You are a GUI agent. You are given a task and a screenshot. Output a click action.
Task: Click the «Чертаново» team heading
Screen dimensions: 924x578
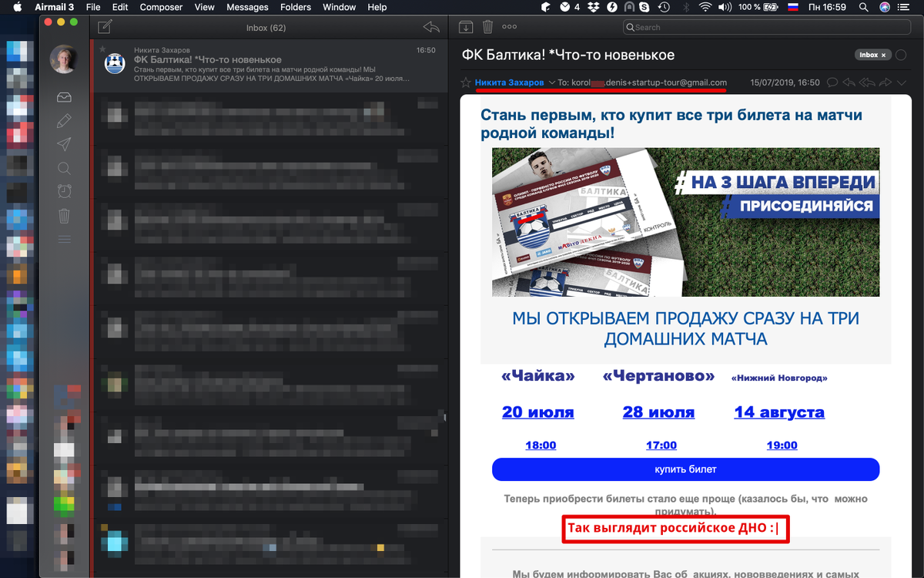(x=658, y=376)
